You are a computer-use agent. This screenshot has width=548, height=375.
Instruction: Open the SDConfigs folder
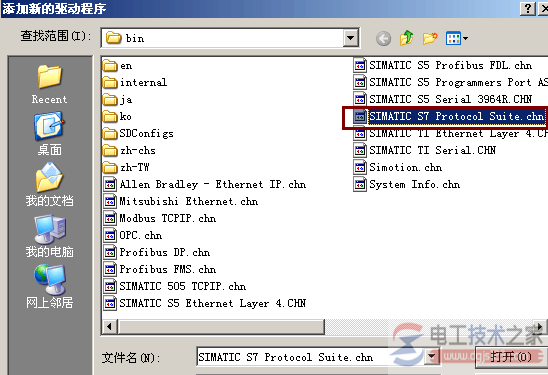(x=138, y=134)
